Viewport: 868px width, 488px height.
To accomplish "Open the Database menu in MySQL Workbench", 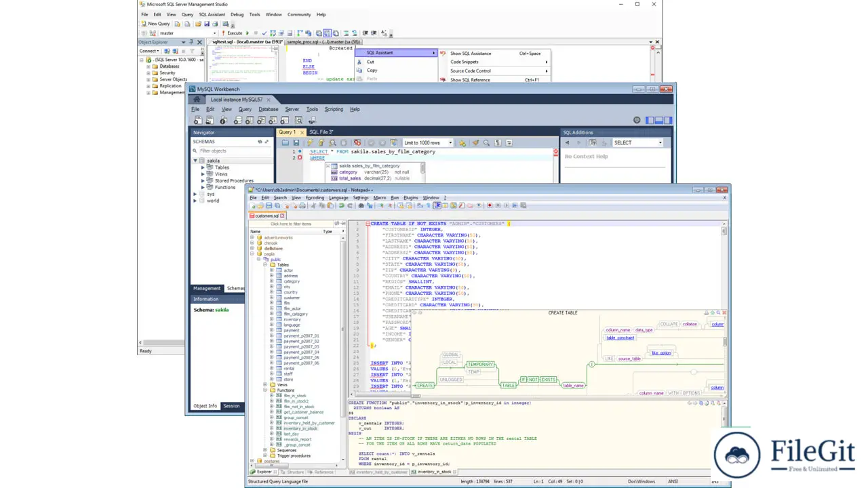I will pos(268,109).
